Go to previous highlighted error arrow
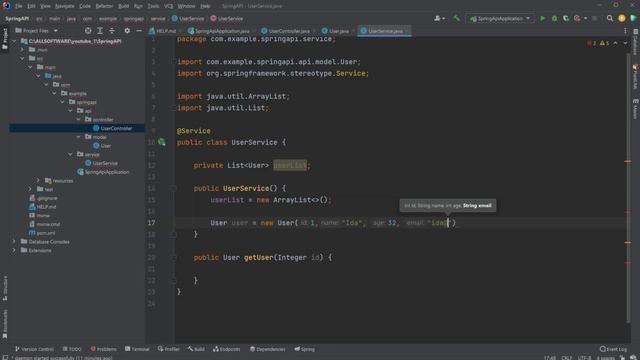Screen dimensions: 640x360 616,43
